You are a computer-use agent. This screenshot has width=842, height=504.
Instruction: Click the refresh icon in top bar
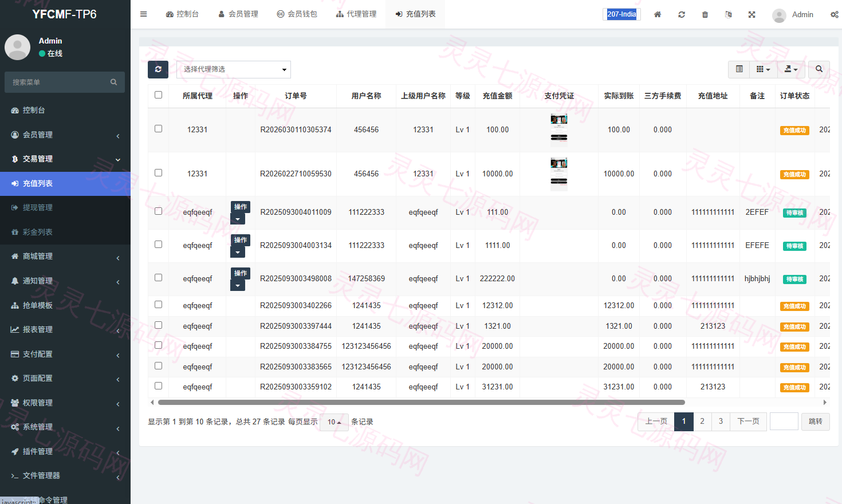682,14
